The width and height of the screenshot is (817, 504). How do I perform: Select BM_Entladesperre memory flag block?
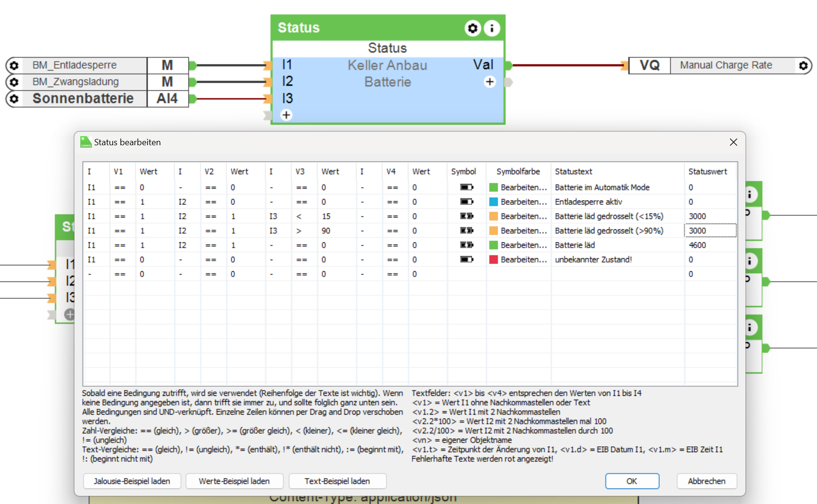click(x=97, y=65)
